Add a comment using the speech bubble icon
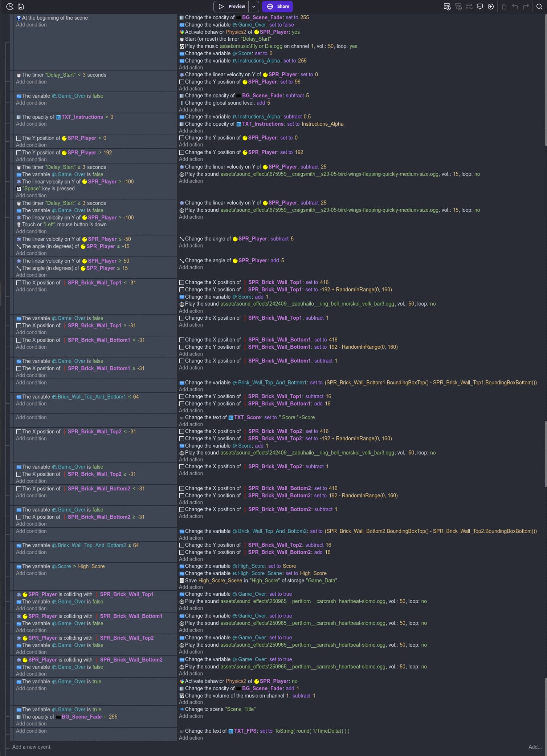The width and height of the screenshot is (547, 756). click(x=480, y=7)
